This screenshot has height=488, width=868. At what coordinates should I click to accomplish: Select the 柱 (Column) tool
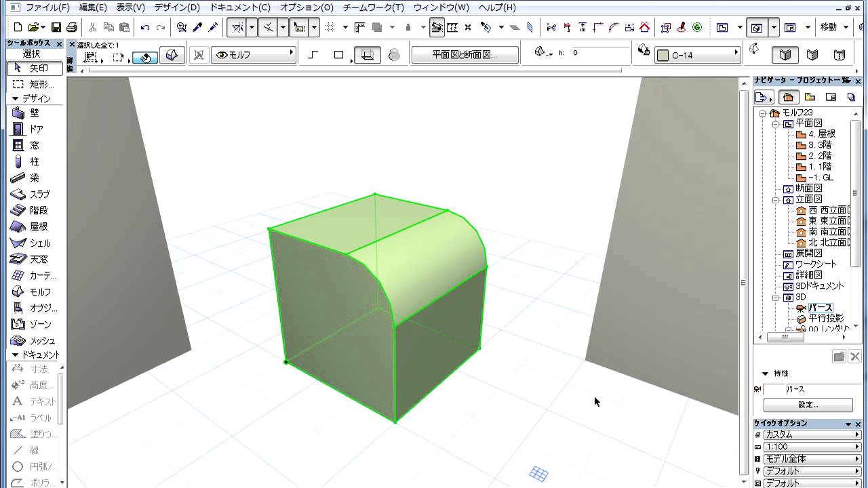tap(35, 162)
